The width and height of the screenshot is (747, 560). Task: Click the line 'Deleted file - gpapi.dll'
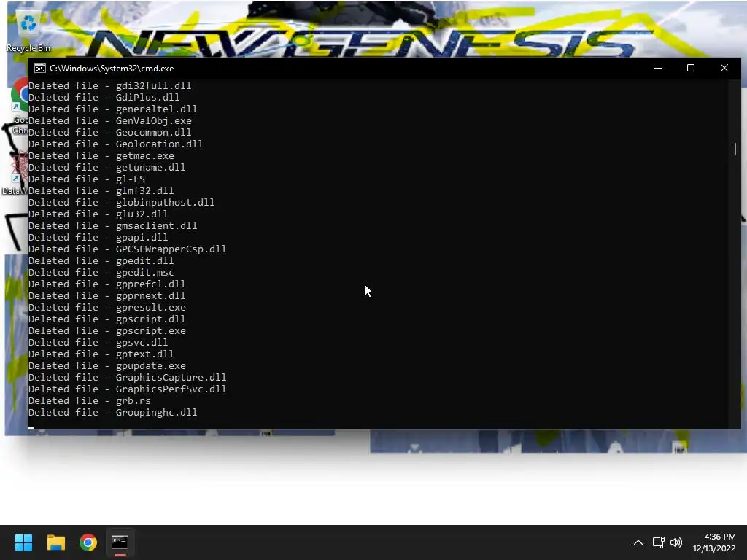coord(98,237)
